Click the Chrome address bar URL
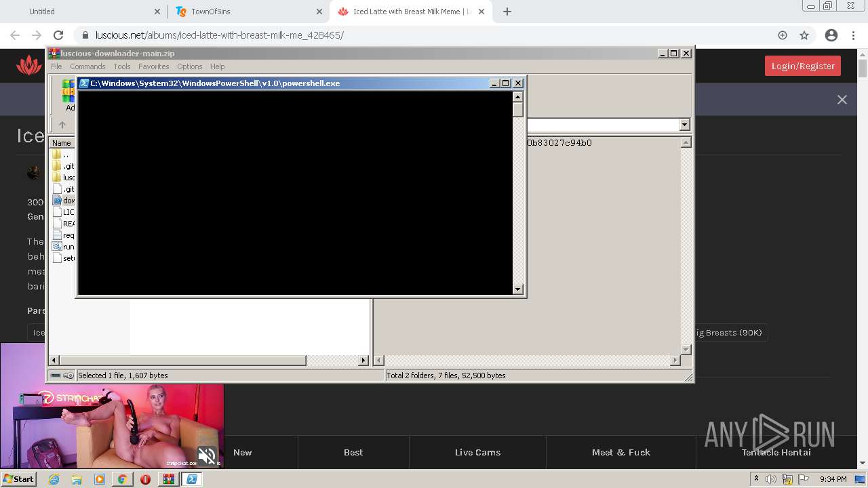Screen dimensions: 868x488 click(x=219, y=35)
